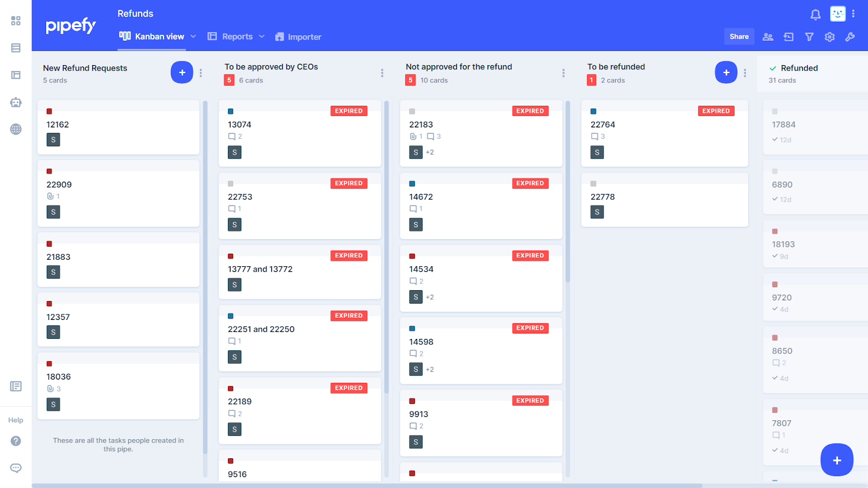Click red label swatch on card 12162

click(x=49, y=111)
